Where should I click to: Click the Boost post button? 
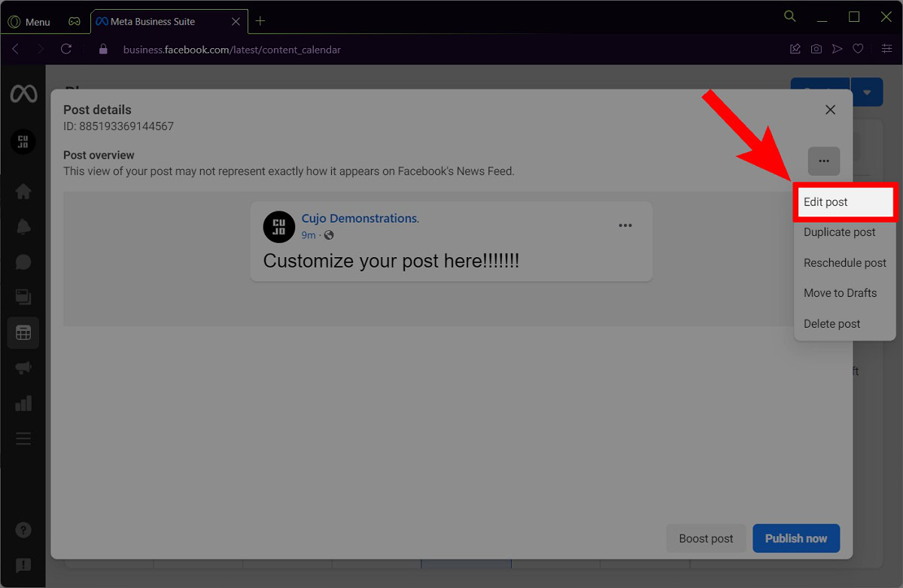(706, 538)
